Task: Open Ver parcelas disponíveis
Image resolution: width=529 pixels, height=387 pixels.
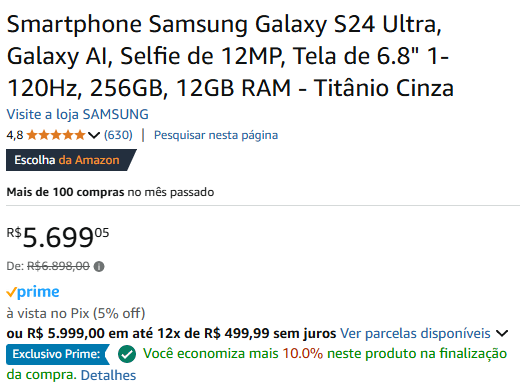Action: (415, 333)
